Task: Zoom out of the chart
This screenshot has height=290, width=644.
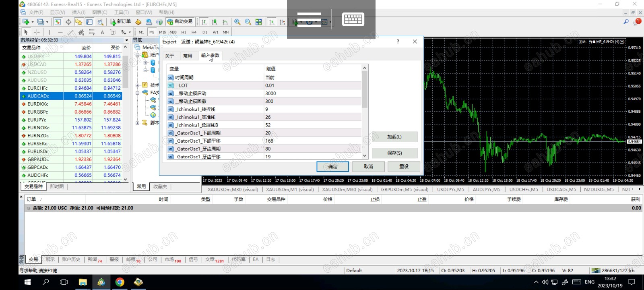Action: tap(248, 22)
